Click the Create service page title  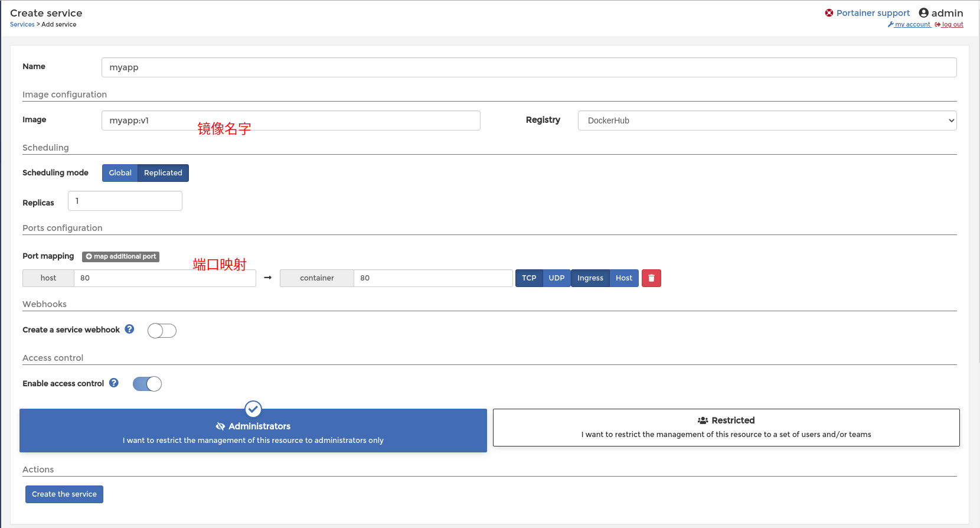pyautogui.click(x=46, y=13)
